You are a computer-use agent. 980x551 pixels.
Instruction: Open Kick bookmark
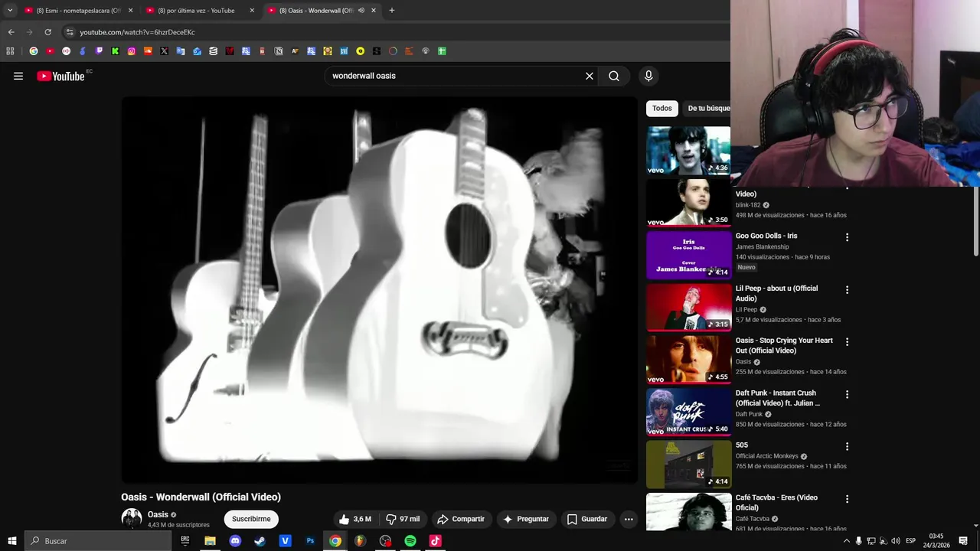[115, 51]
